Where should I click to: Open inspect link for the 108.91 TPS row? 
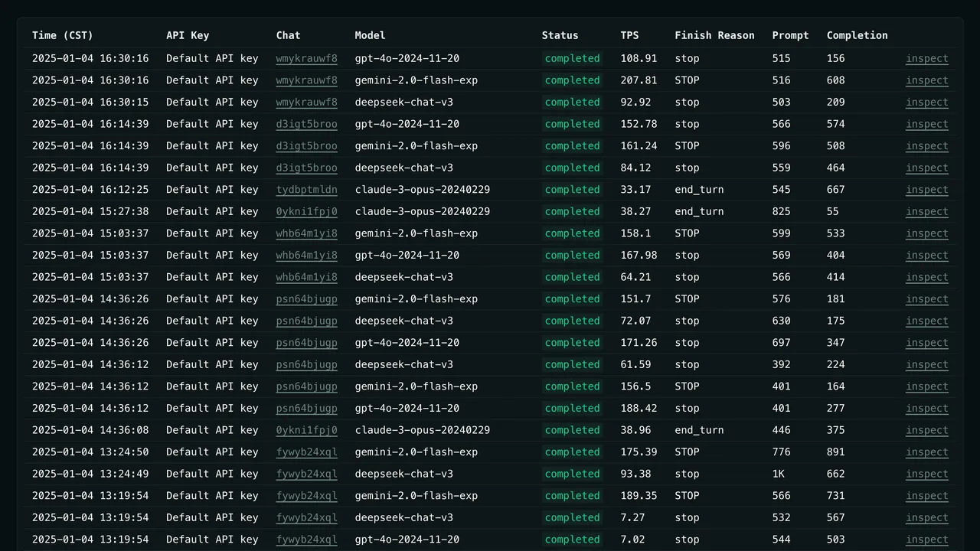[926, 58]
